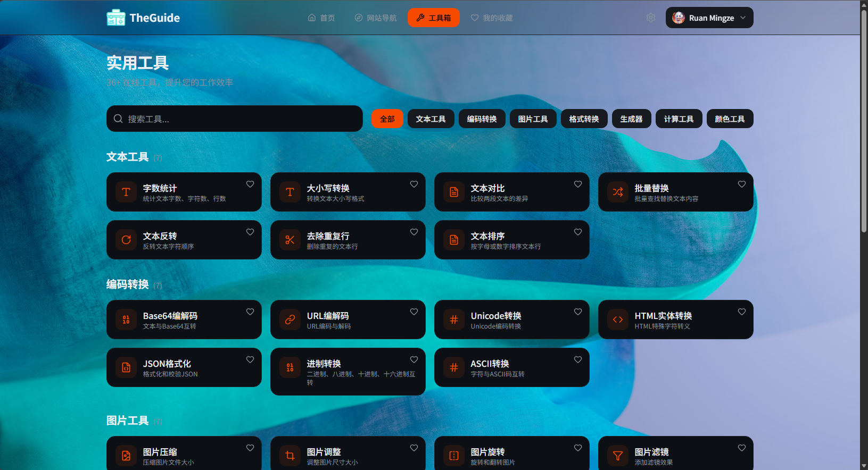The width and height of the screenshot is (868, 470).
Task: Favorite the Unicode转换 tool with heart
Action: (x=578, y=312)
